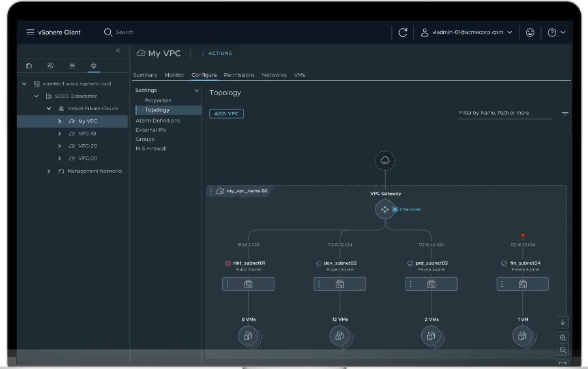Open the smiley feedback icon
This screenshot has height=369, width=588.
click(530, 32)
